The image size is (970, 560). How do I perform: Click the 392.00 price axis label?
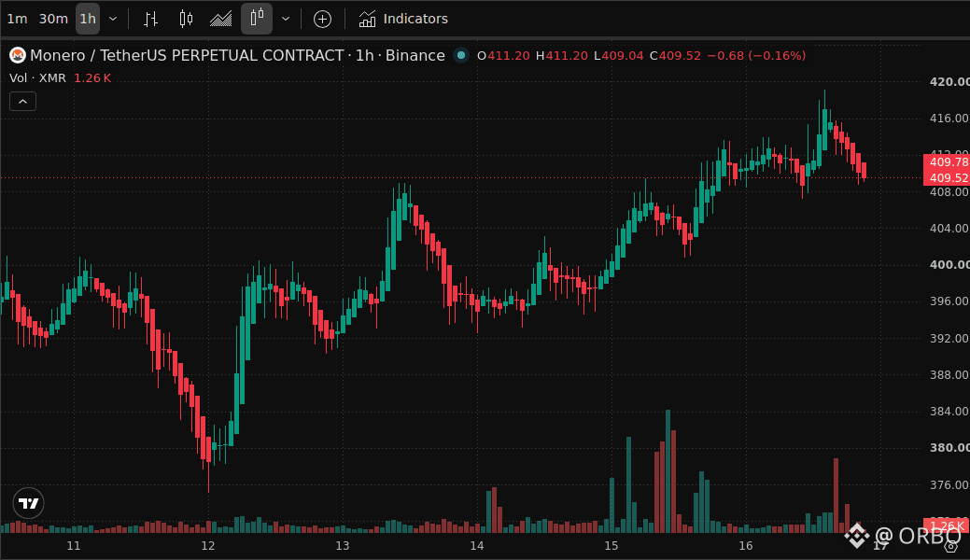(x=949, y=339)
